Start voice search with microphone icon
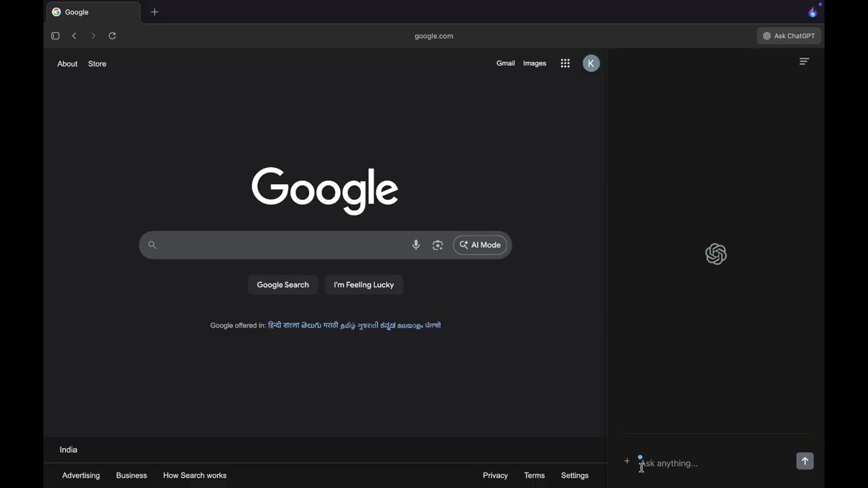The width and height of the screenshot is (868, 488). 416,245
